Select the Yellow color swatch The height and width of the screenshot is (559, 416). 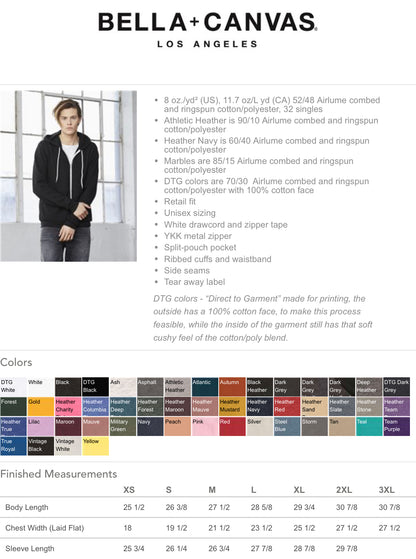pos(96,446)
